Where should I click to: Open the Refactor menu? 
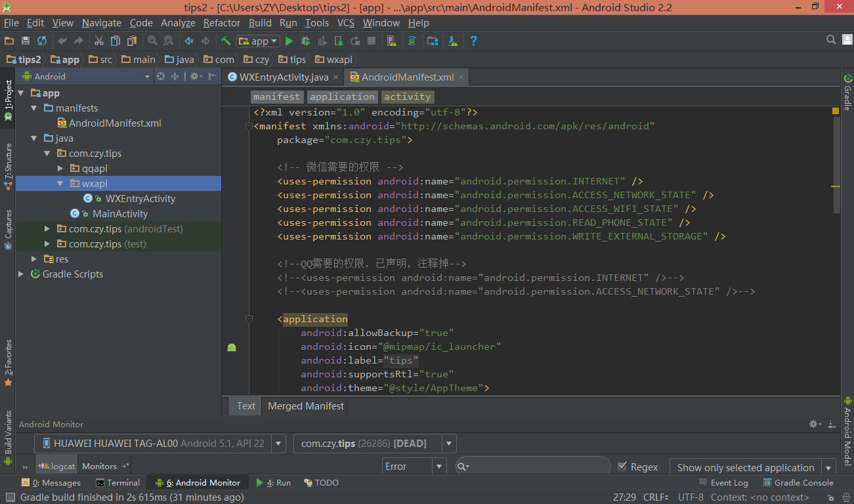coord(222,23)
